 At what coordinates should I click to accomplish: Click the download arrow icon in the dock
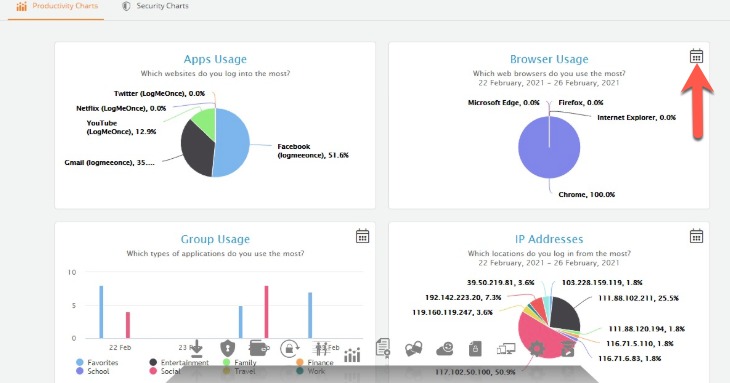pos(197,349)
